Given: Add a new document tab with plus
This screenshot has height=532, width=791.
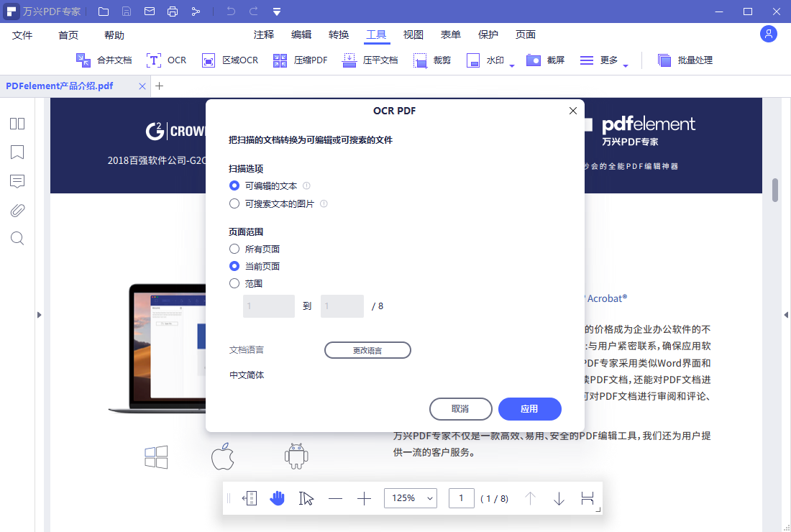Looking at the screenshot, I should [160, 86].
